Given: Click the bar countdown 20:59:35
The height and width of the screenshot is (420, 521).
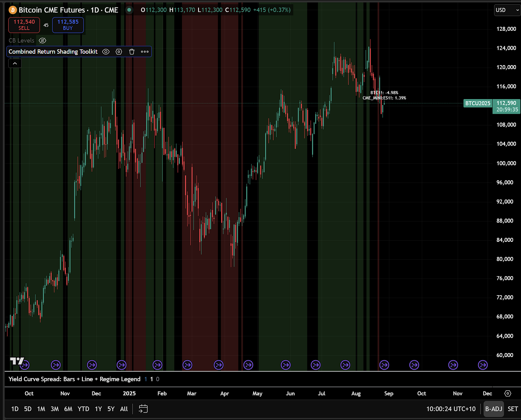Looking at the screenshot, I should pyautogui.click(x=507, y=109).
